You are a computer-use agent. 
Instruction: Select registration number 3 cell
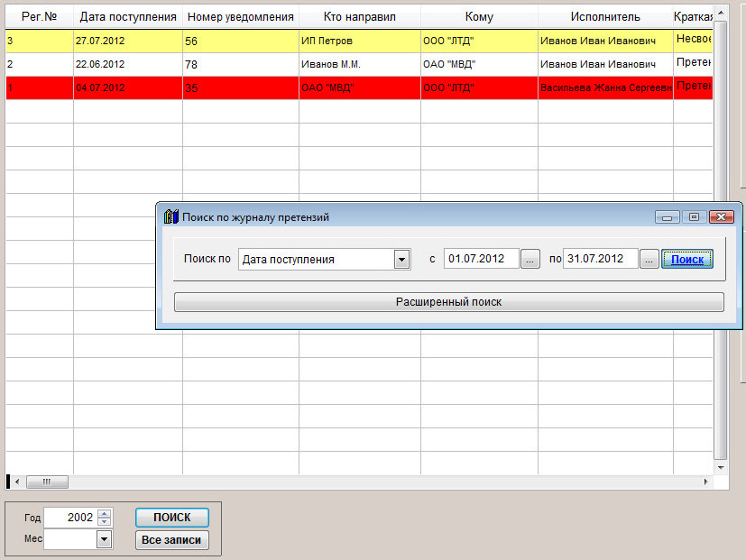40,41
